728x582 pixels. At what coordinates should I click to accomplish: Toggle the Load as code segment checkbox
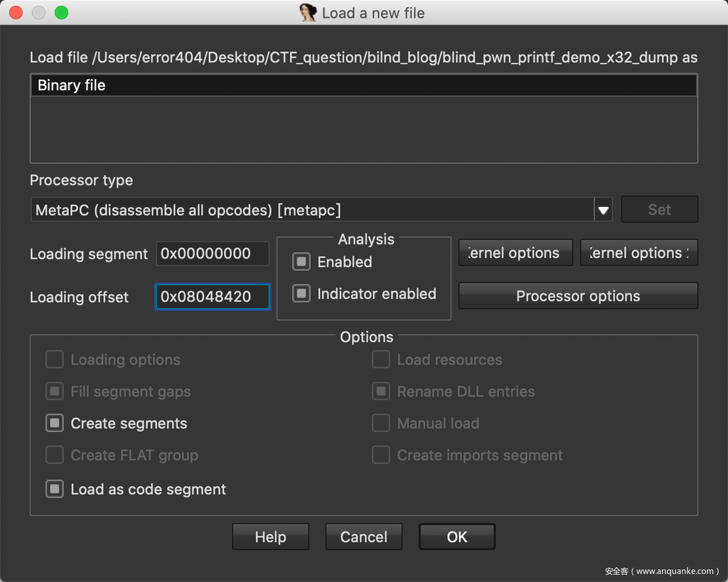click(55, 490)
